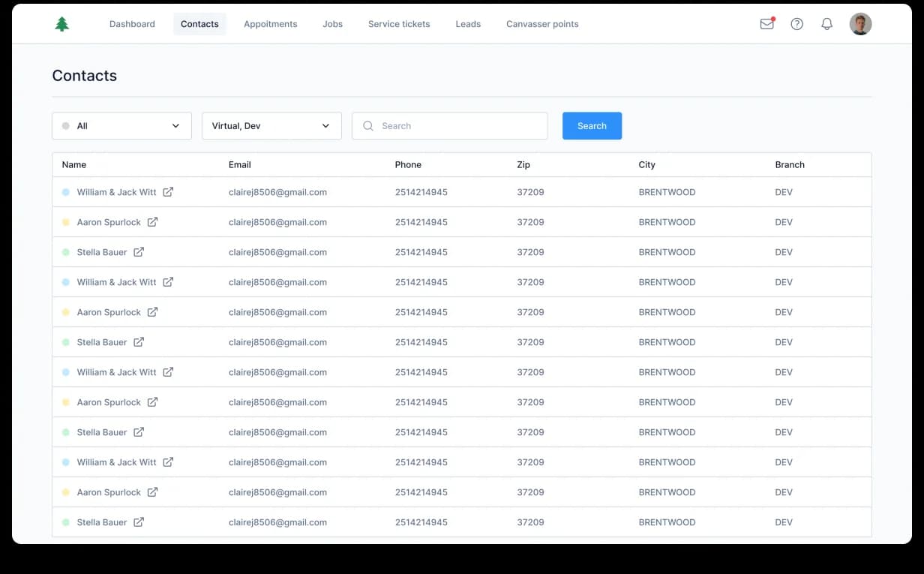
Task: Open external link of bottommost Aaron Spurlock
Action: pos(152,492)
